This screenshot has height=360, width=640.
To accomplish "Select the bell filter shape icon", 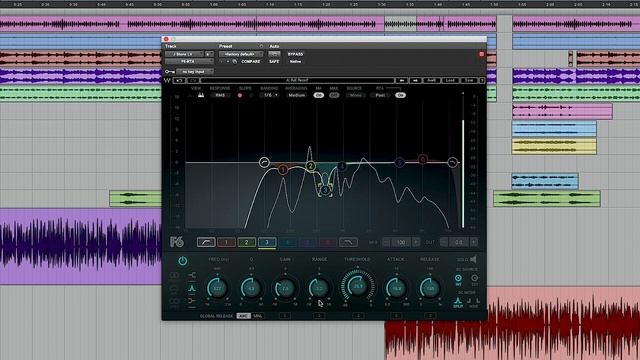I will (191, 288).
